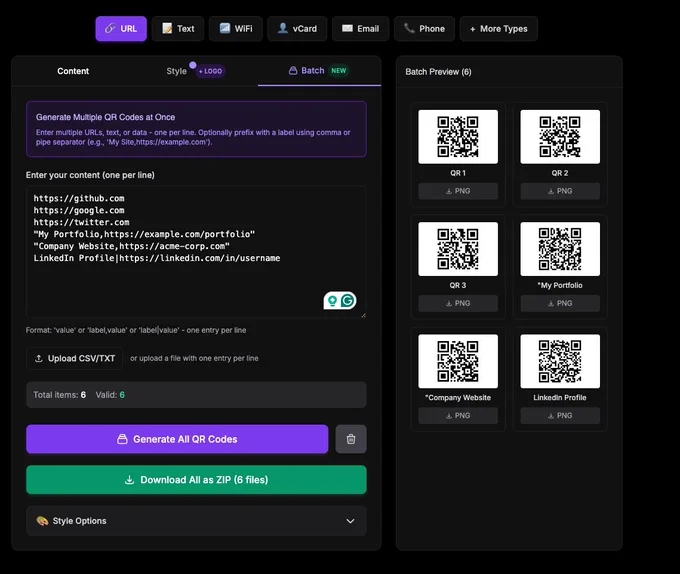This screenshot has height=574, width=680.
Task: Open the Batch tab
Action: tap(319, 71)
